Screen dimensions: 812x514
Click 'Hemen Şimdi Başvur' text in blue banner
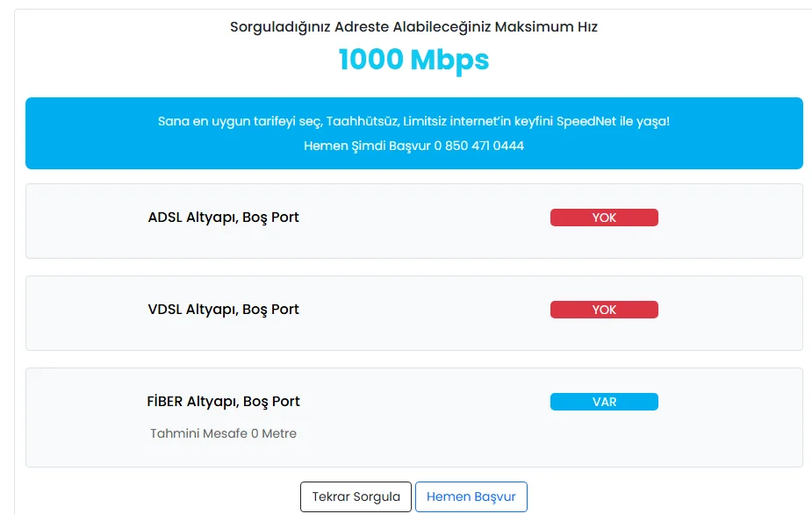pyautogui.click(x=367, y=146)
